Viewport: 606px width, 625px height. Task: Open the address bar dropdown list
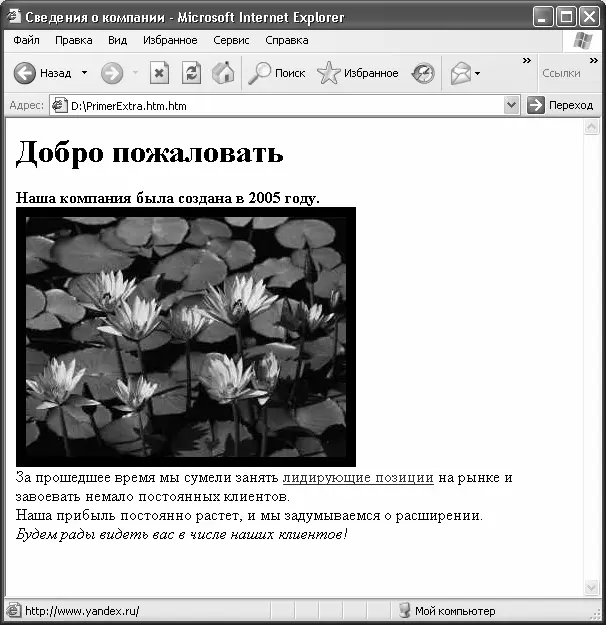[512, 105]
